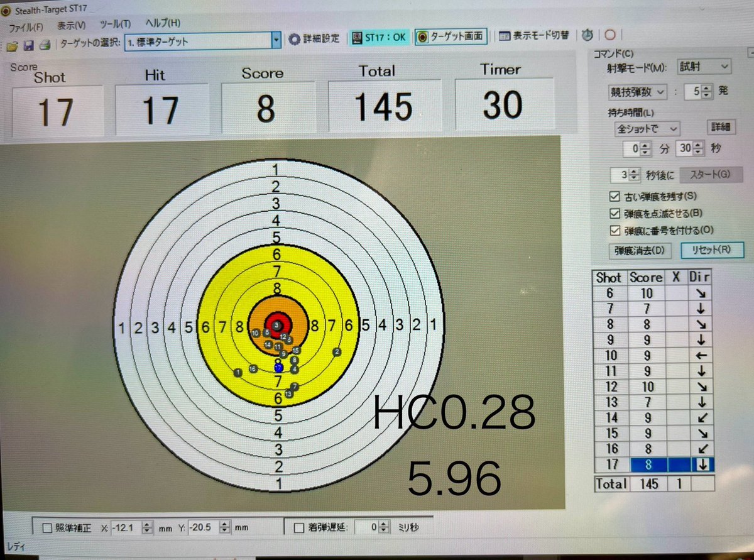Expand the ターゲットの選択 標準ターゲット dropdown
The height and width of the screenshot is (560, 754).
click(275, 41)
